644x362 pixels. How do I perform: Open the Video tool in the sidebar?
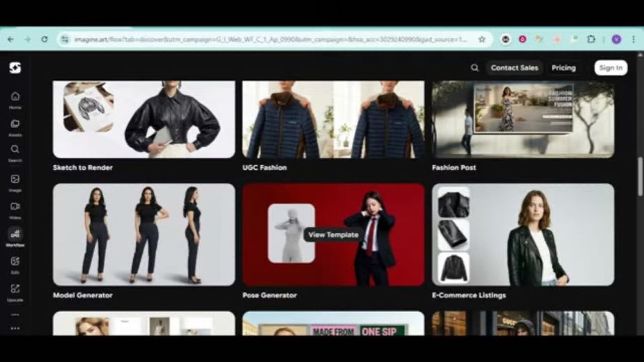pyautogui.click(x=15, y=210)
